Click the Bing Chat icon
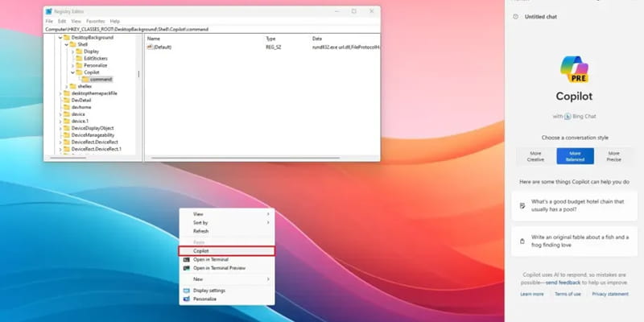Image resolution: width=644 pixels, height=322 pixels. point(568,117)
